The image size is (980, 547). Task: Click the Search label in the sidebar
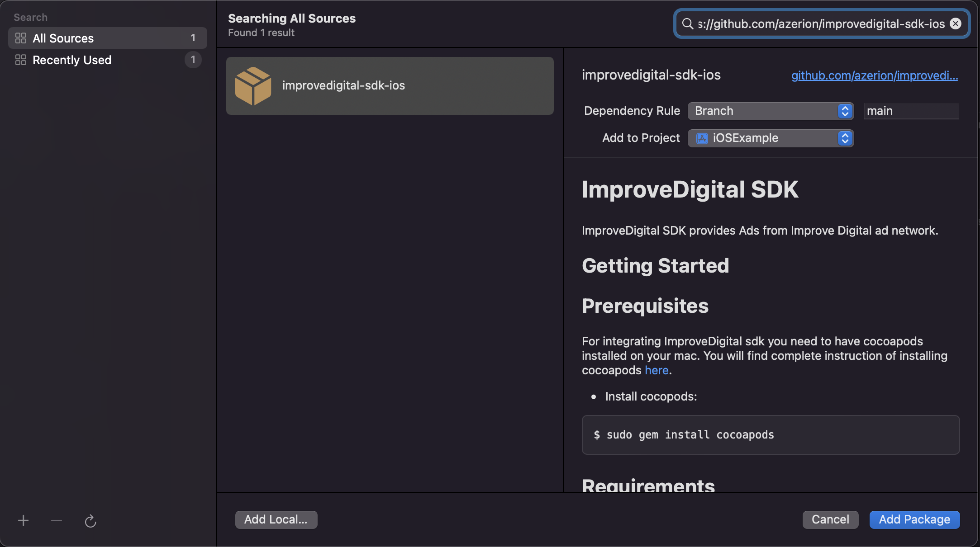30,17
